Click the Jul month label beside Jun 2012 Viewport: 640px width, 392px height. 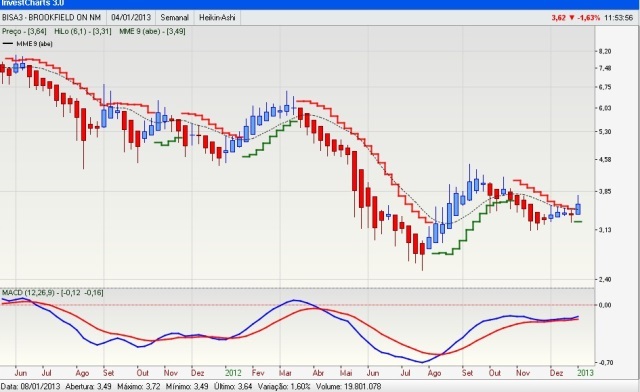pos(405,373)
